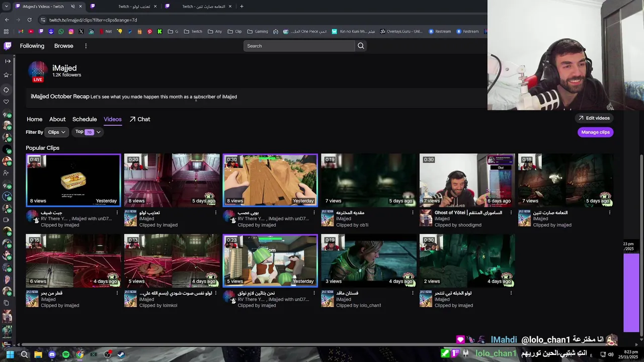Click the Edit videos button
644x362 pixels.
pyautogui.click(x=594, y=118)
